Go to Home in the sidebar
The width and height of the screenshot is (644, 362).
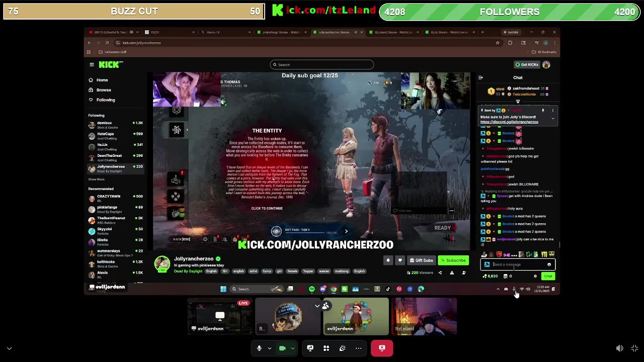pos(98,80)
